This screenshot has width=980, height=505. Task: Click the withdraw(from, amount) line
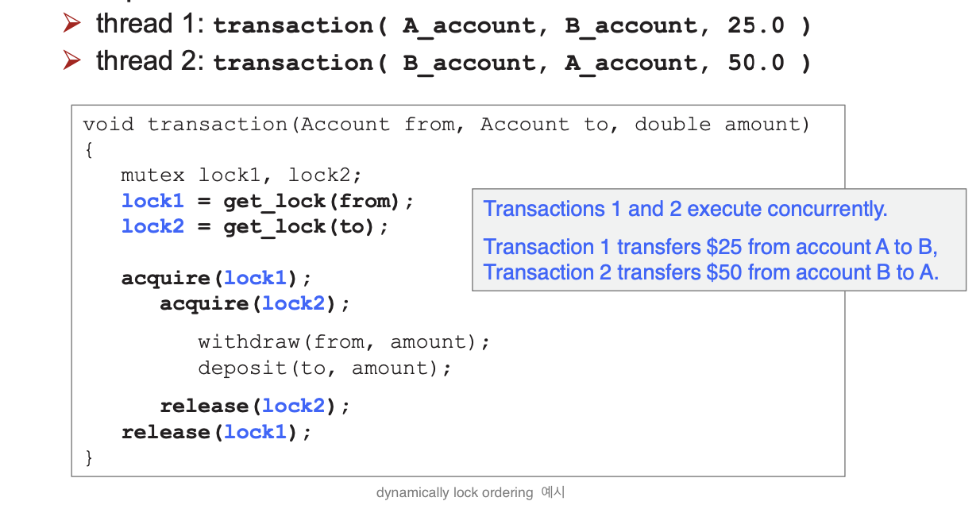click(345, 342)
